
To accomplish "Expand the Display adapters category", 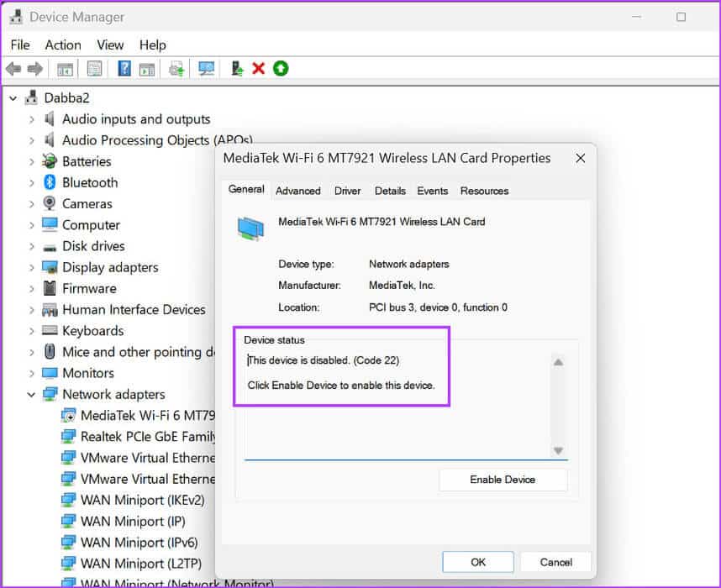I will pyautogui.click(x=31, y=268).
